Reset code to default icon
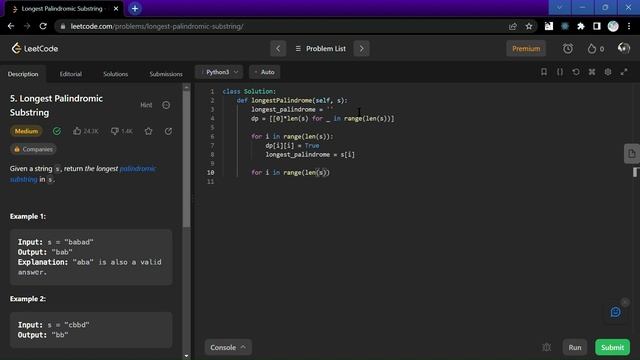The width and height of the screenshot is (640, 360). click(576, 72)
